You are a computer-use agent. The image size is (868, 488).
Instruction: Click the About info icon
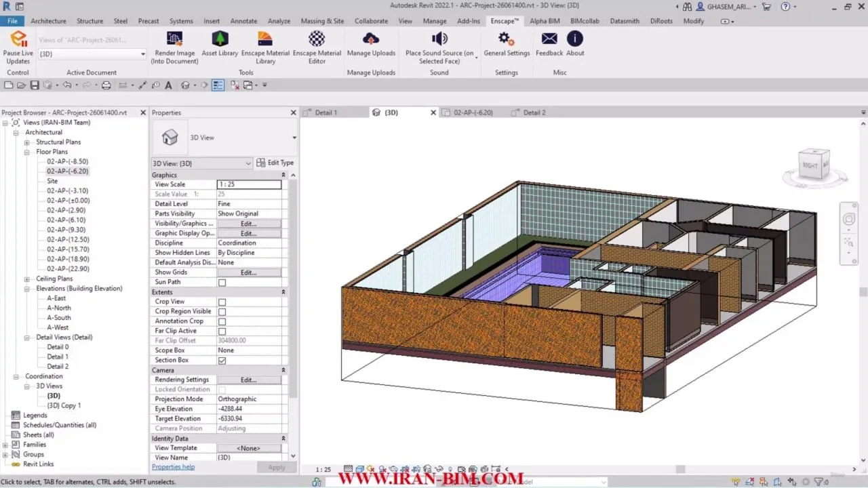575,39
